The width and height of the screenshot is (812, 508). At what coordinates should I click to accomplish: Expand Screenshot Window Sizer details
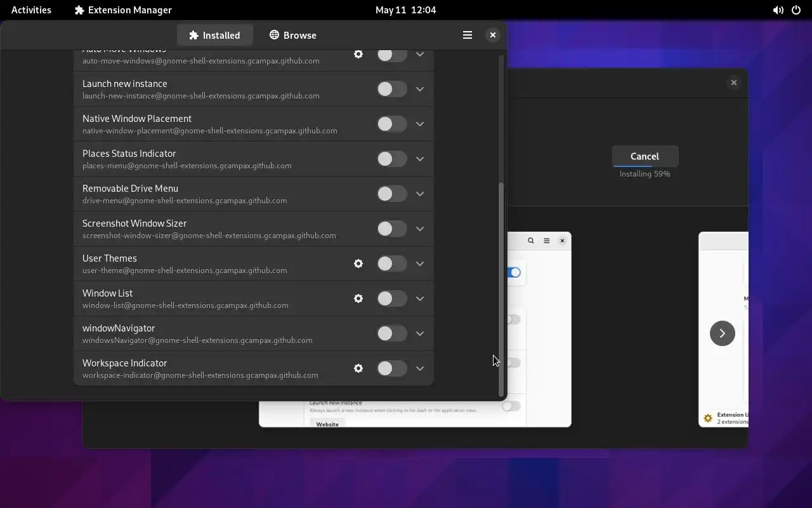pos(420,229)
